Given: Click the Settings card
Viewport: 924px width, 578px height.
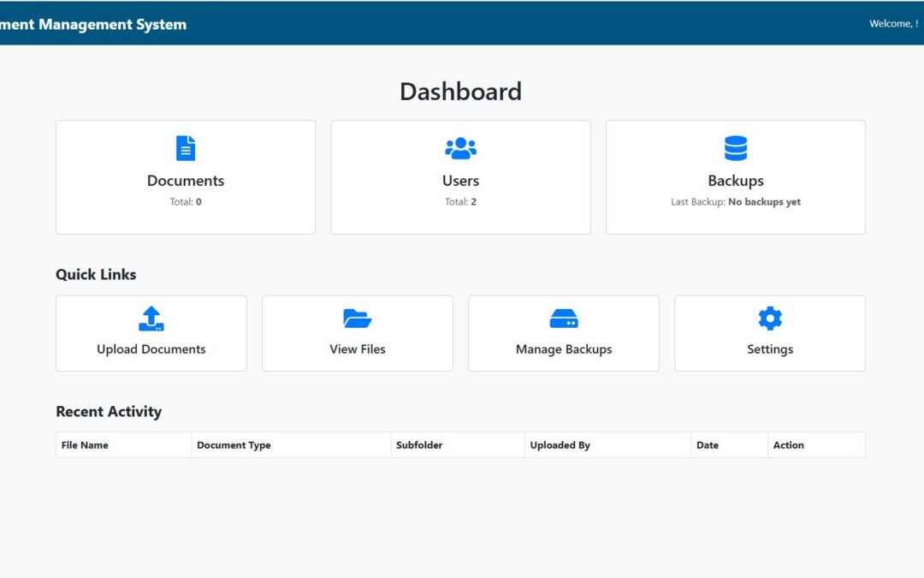Looking at the screenshot, I should click(769, 333).
